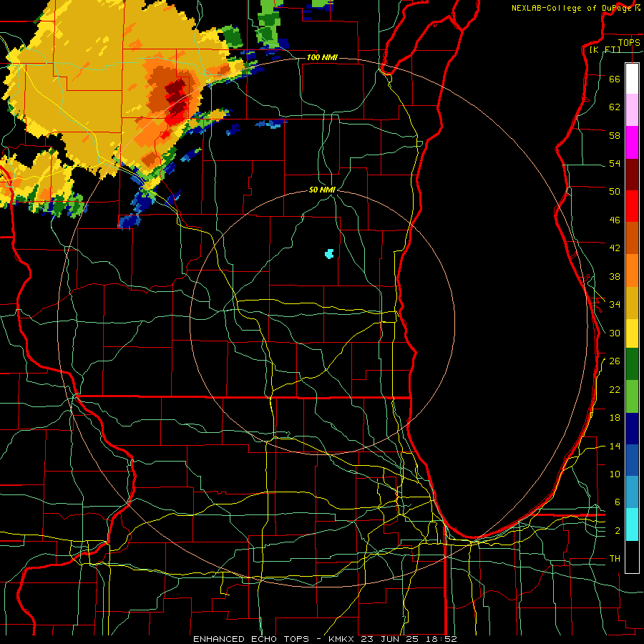Click the 'TH' legend scale label
Viewport: 644px width, 644px height.
[x=615, y=558]
